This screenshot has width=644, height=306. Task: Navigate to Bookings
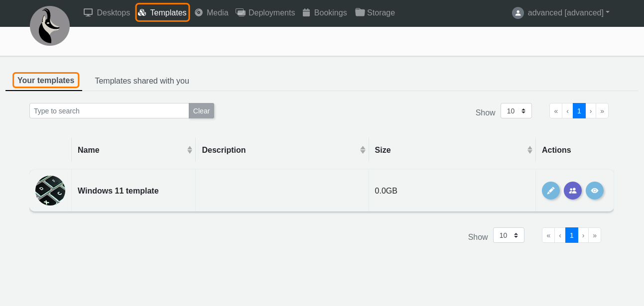point(324,13)
